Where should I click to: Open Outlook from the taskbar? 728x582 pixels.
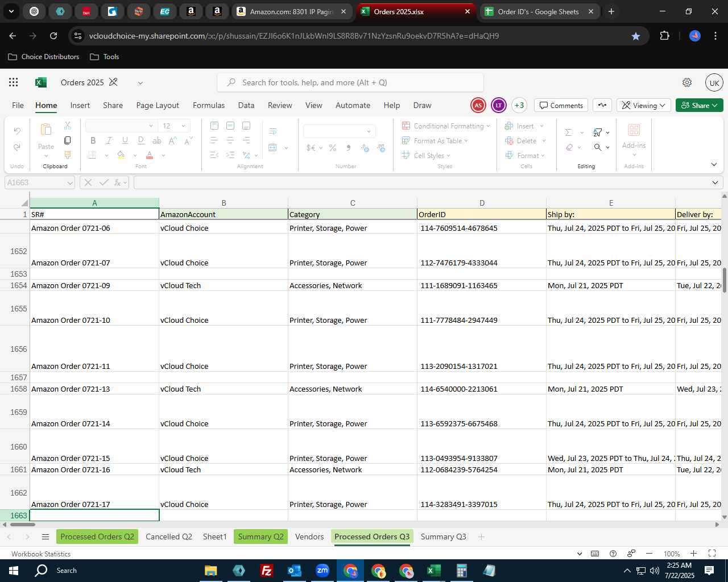tap(294, 571)
